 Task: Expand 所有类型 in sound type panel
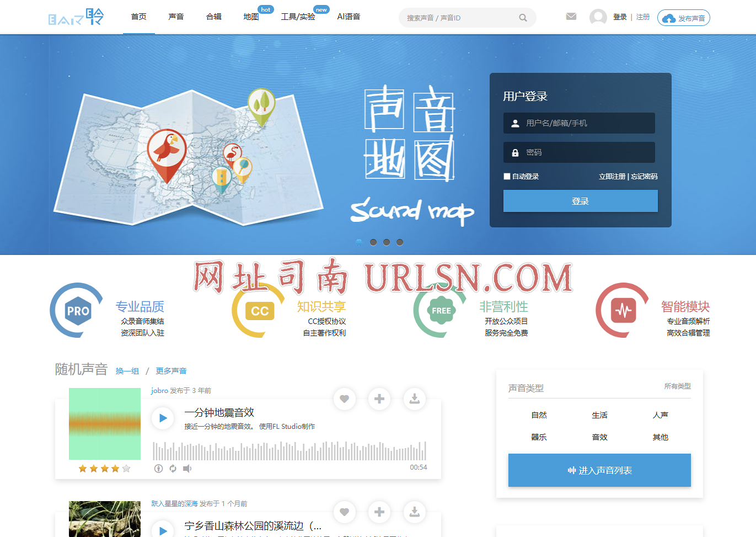click(x=677, y=386)
